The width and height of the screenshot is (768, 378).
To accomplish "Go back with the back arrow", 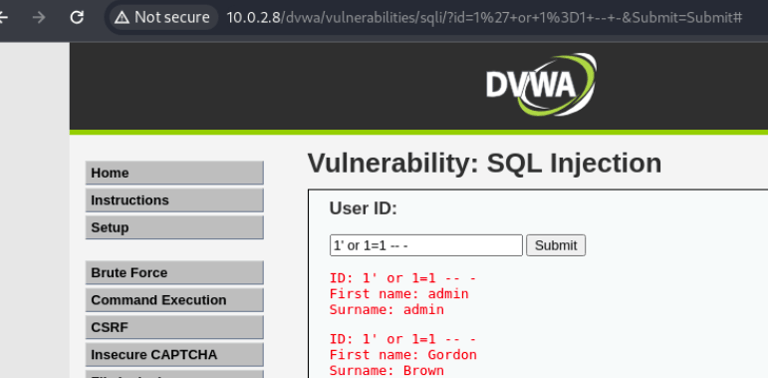I will [x=3, y=18].
